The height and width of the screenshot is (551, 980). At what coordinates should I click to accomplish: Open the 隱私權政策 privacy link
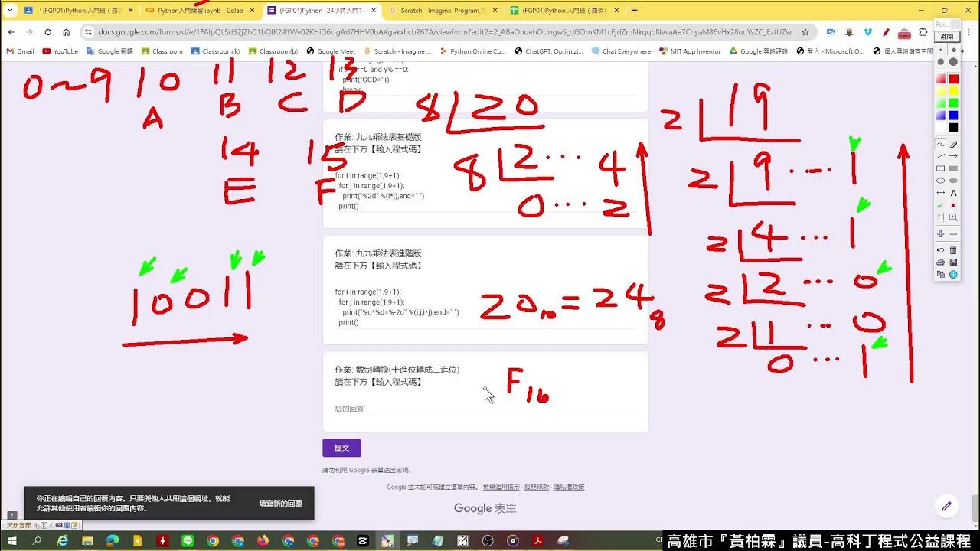[569, 487]
